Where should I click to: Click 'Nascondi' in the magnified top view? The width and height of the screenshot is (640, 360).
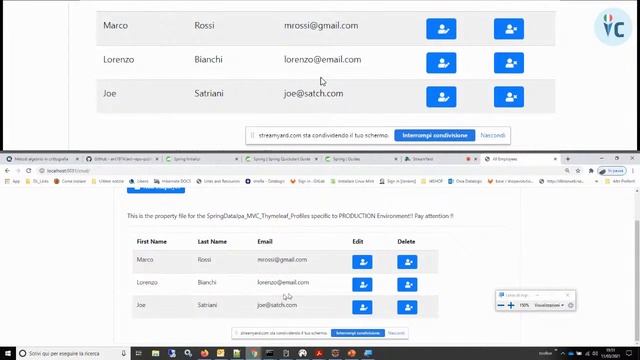coord(493,136)
